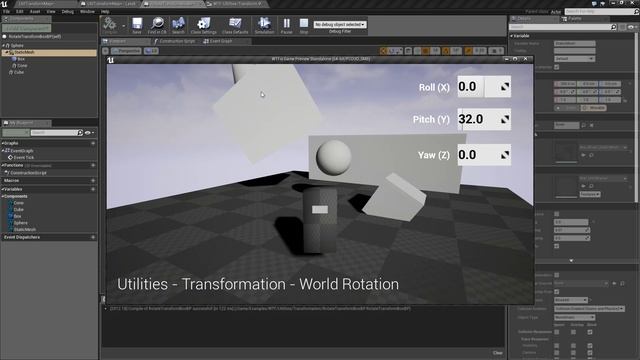This screenshot has width=640, height=360.
Task: Collapse the Variables section
Action: click(2, 189)
